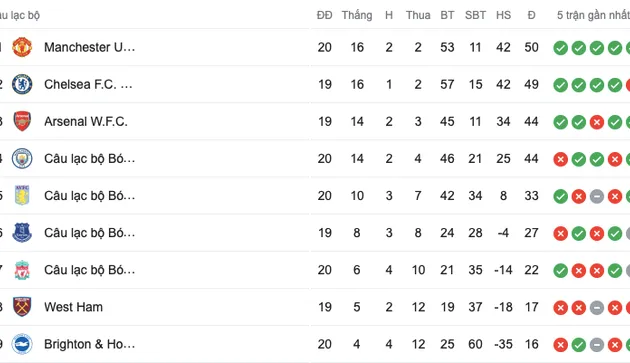Click Manchester United's first green win icon

click(560, 48)
